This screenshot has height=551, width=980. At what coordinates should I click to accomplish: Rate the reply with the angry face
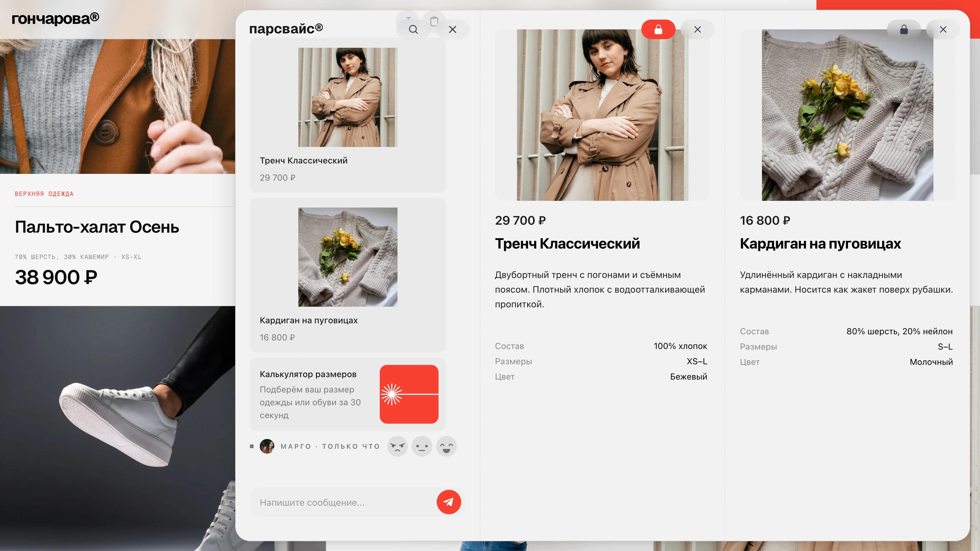point(398,446)
